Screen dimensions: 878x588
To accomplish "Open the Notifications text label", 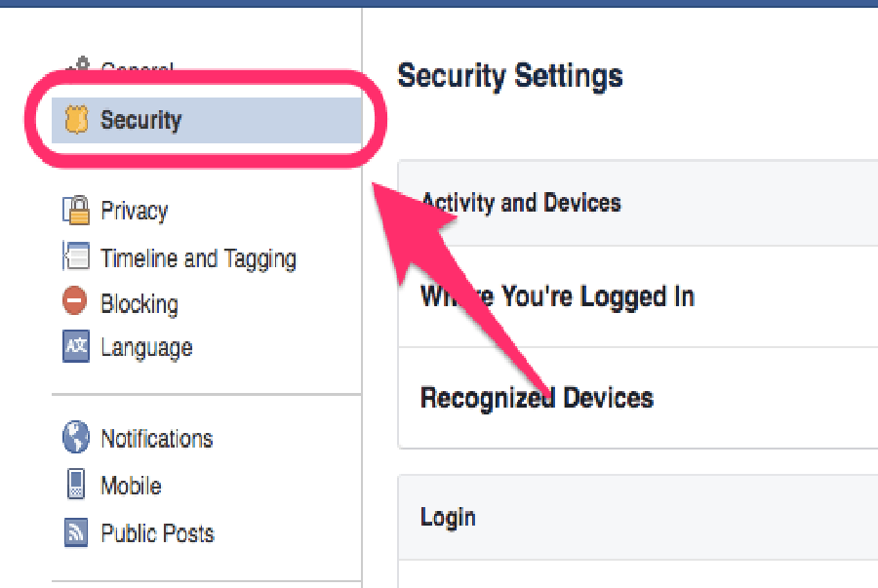I will (157, 439).
